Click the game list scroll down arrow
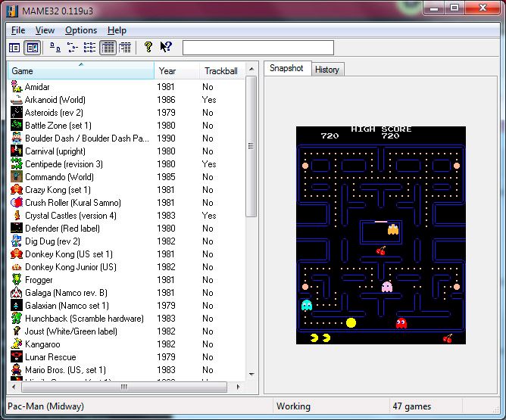 tap(251, 375)
